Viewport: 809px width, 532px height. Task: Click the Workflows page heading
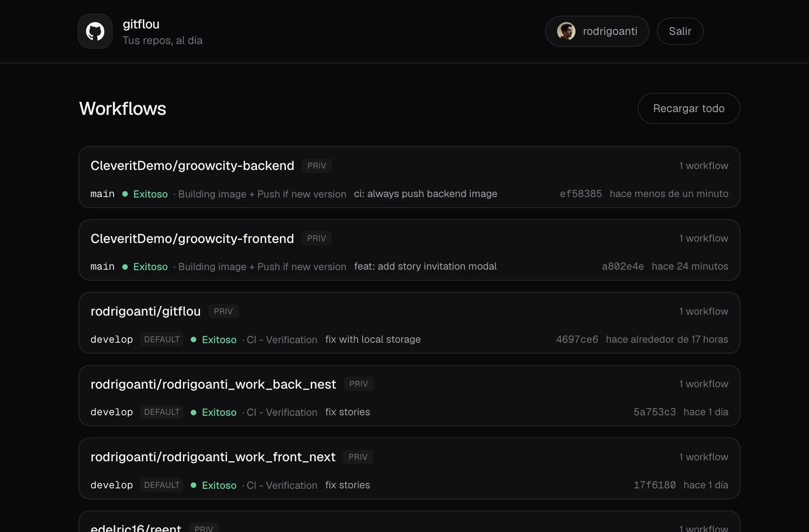[x=123, y=108]
